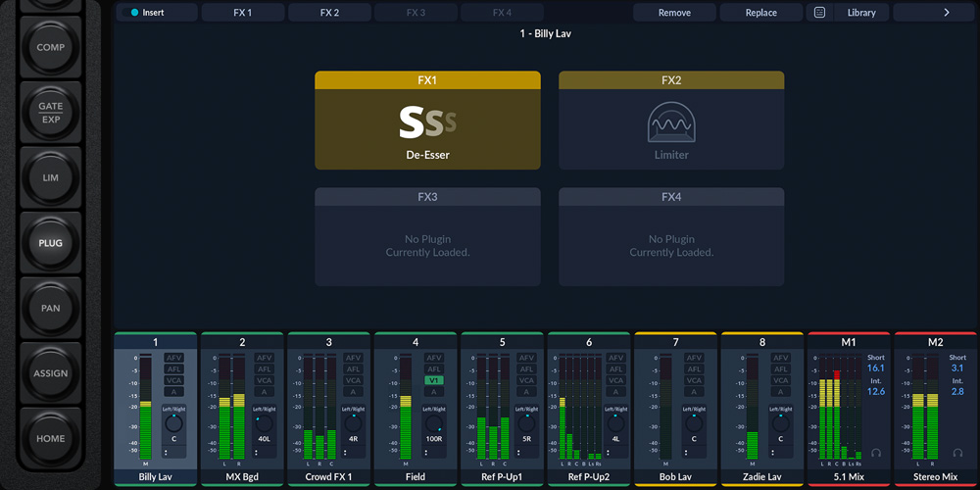
Task: Click the 5.1 Mix channel name
Action: 849,477
